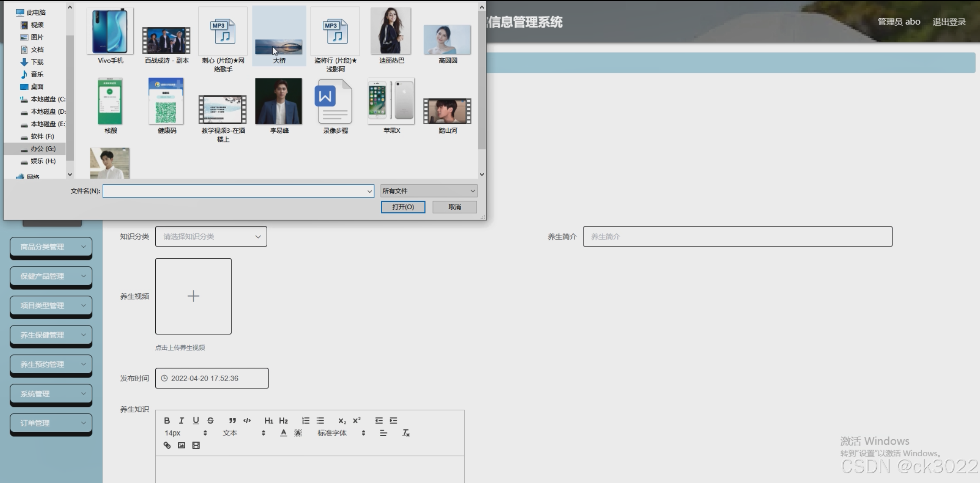Click the 退出登录 logout link
Image resolution: width=980 pixels, height=483 pixels.
[x=949, y=22]
